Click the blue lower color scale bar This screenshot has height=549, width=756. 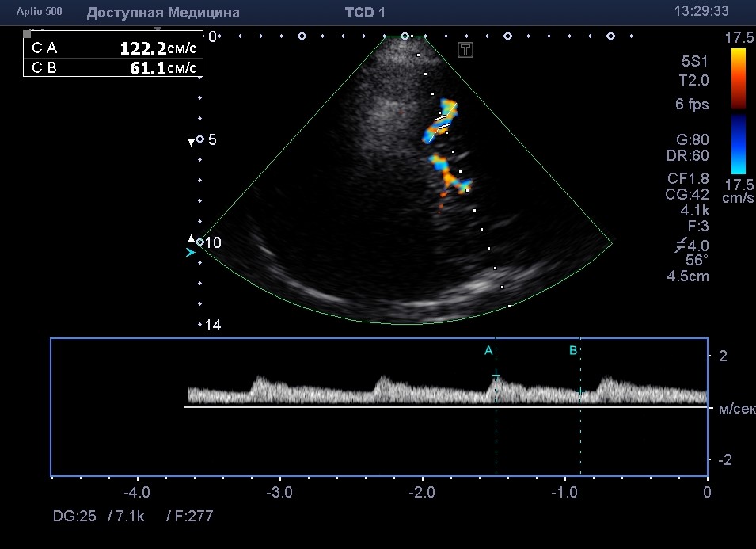click(738, 143)
